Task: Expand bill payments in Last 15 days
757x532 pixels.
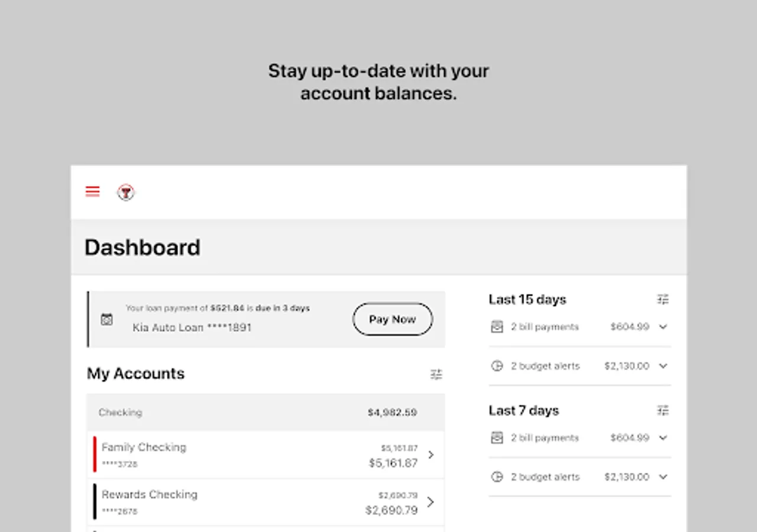Action: click(x=663, y=327)
